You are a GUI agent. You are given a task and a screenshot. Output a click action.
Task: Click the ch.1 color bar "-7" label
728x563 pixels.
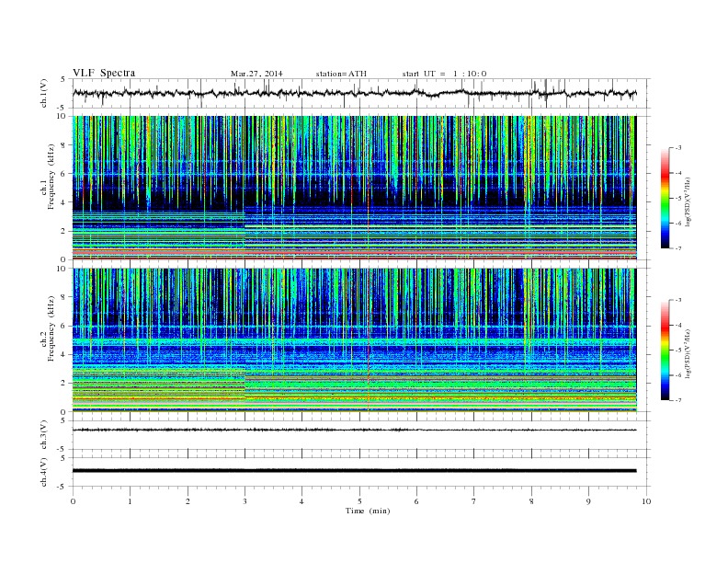(x=678, y=248)
